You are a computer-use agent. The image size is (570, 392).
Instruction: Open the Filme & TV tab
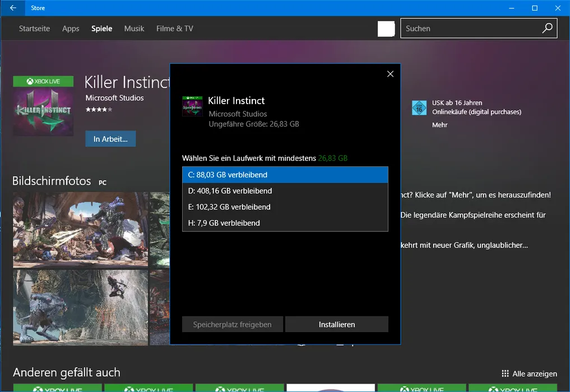click(174, 29)
